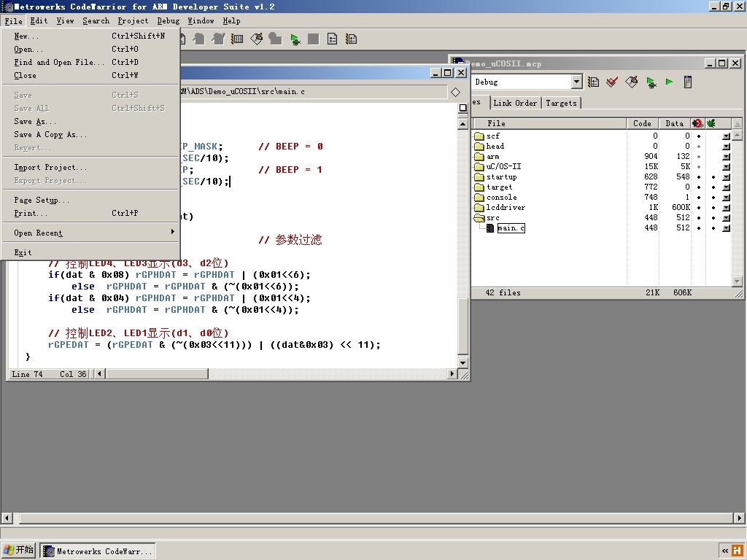Image resolution: width=747 pixels, height=560 pixels.
Task: Open the popup arrow on lcddriver row
Action: click(726, 208)
